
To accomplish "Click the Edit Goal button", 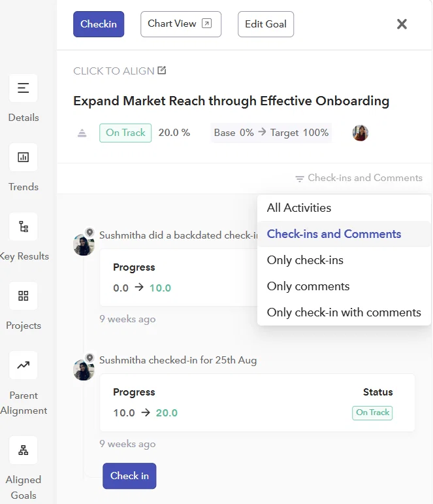I will click(x=266, y=24).
